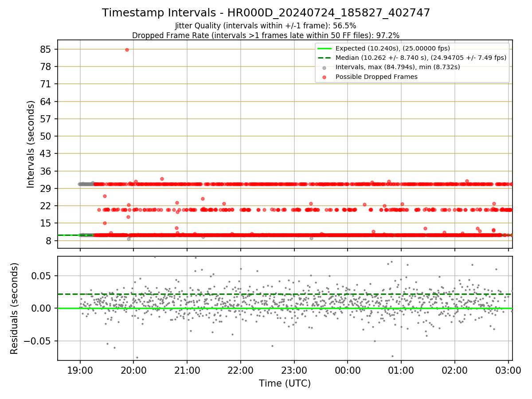This screenshot has width=532, height=399.
Task: Click the 'Time (UTC)' x-axis label
Action: 285,383
